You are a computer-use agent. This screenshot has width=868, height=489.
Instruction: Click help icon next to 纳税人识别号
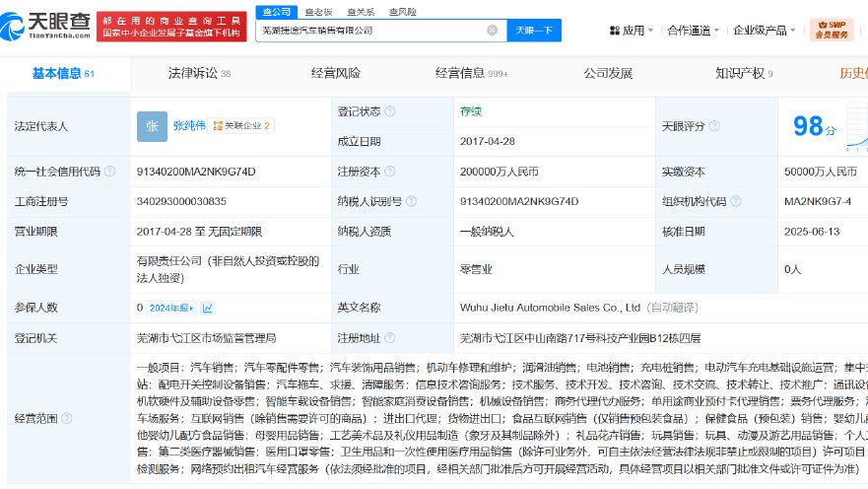click(411, 201)
